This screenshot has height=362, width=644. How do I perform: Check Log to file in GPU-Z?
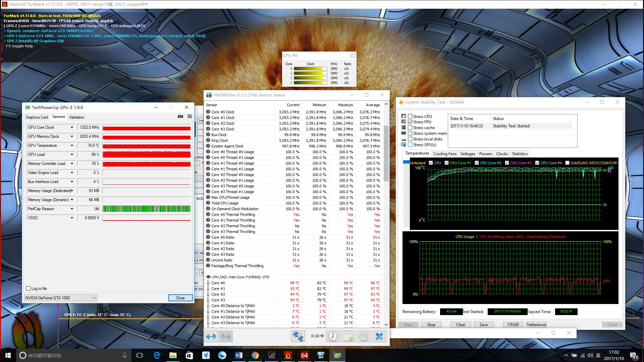(29, 289)
